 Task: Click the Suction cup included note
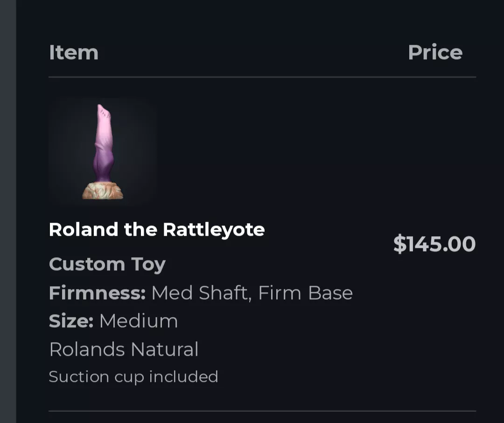coord(133,377)
